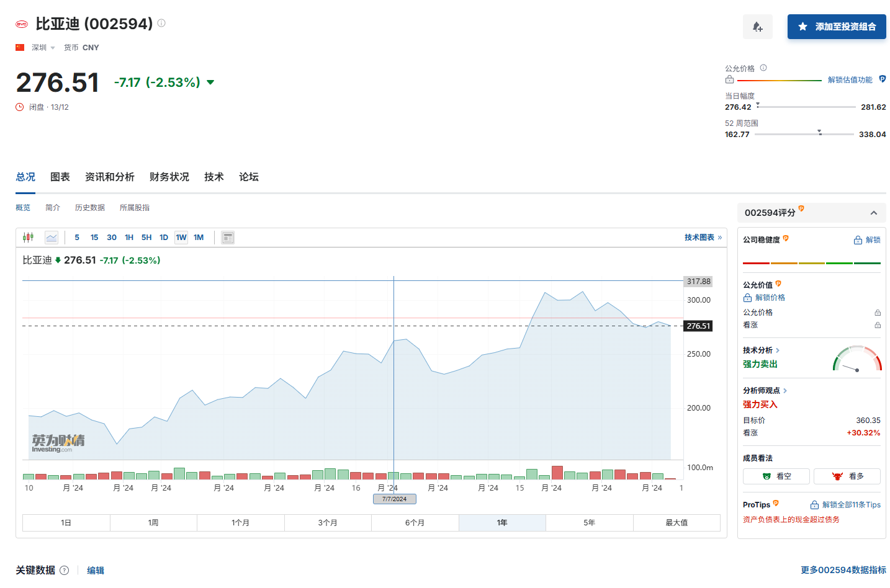Switch to 图表 tab

(x=60, y=177)
